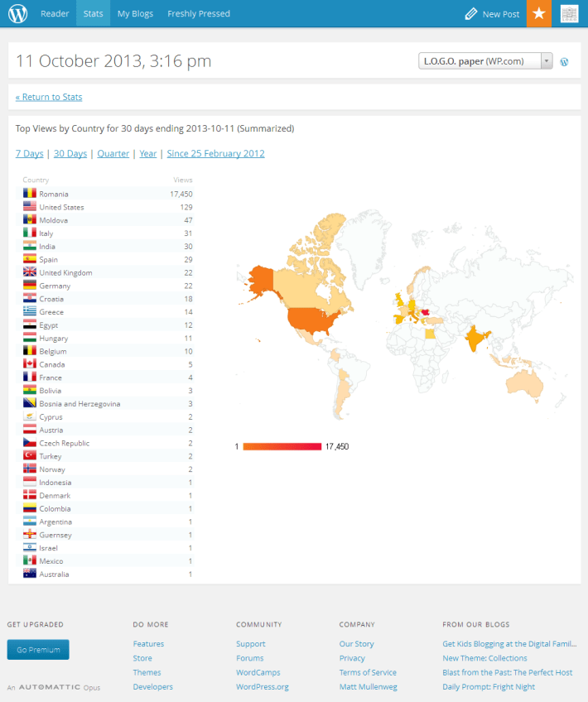Click the Hungary country label
The width and height of the screenshot is (588, 702).
click(x=53, y=338)
